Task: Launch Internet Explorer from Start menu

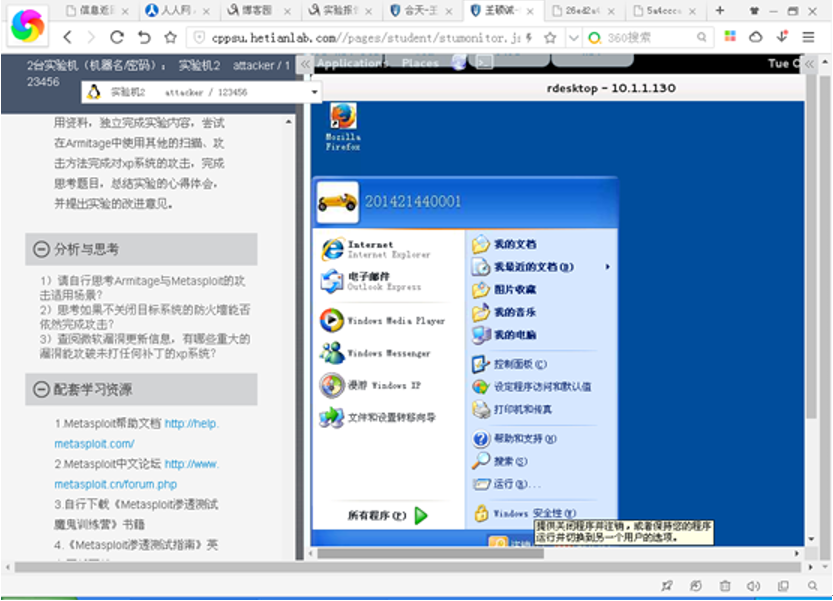Action: point(376,249)
